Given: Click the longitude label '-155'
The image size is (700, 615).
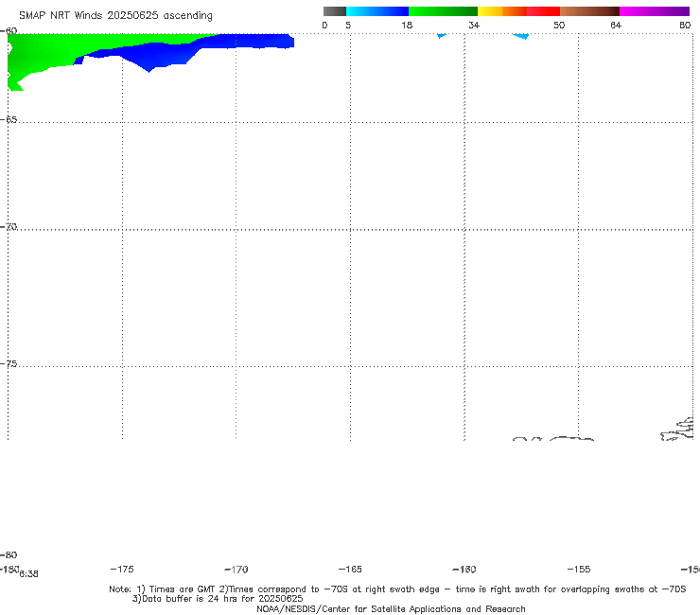Looking at the screenshot, I should tap(579, 569).
